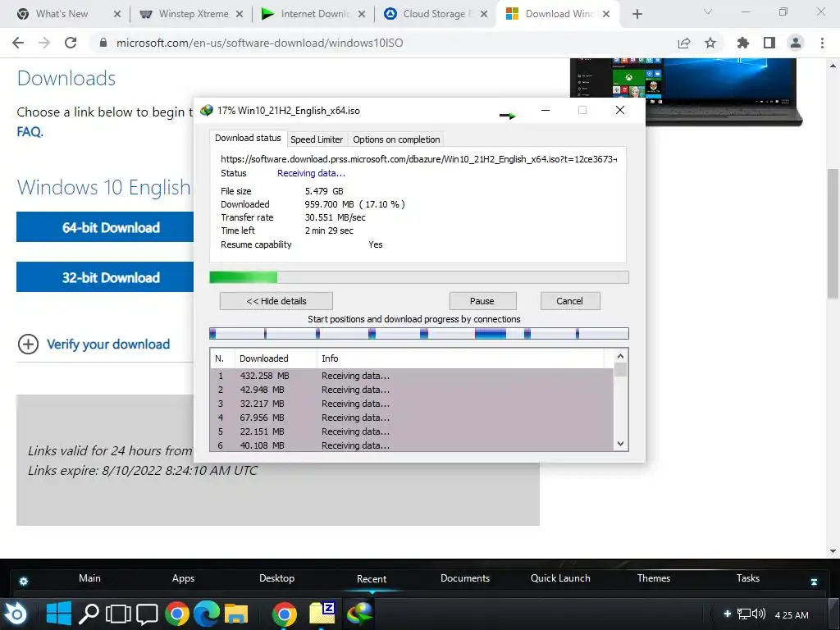Click the connections progress segment bar

(x=419, y=334)
